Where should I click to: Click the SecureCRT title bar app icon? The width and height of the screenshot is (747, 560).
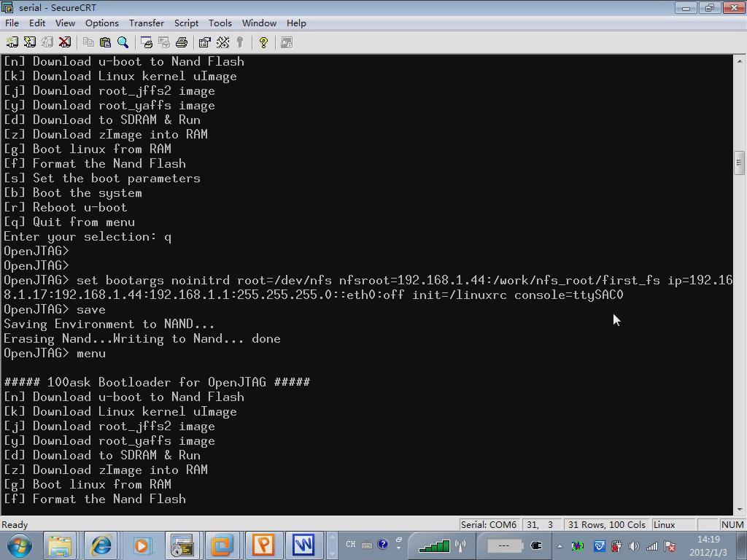click(7, 7)
